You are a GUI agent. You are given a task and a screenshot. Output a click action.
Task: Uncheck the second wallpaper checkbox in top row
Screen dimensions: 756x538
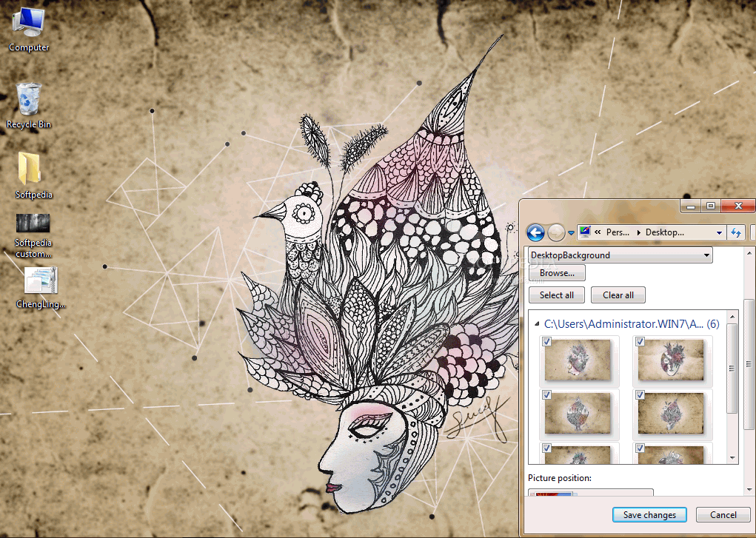(640, 342)
